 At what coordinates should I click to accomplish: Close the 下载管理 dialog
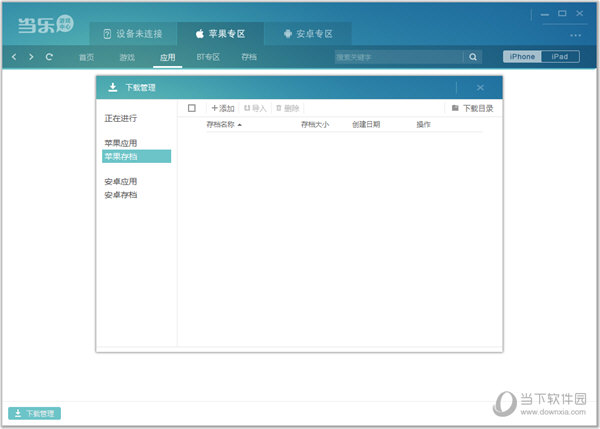pos(480,88)
